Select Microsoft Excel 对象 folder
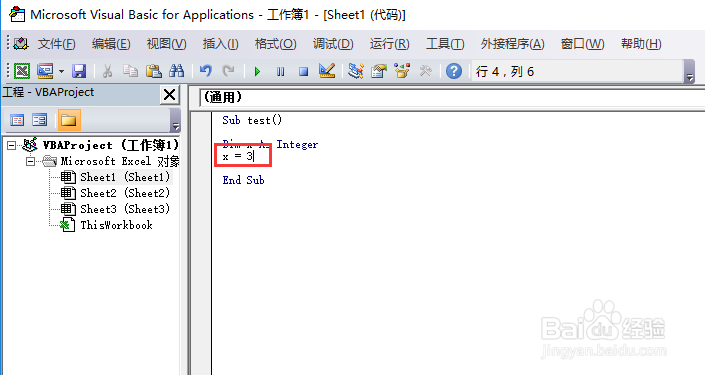705x375 pixels. click(x=120, y=161)
